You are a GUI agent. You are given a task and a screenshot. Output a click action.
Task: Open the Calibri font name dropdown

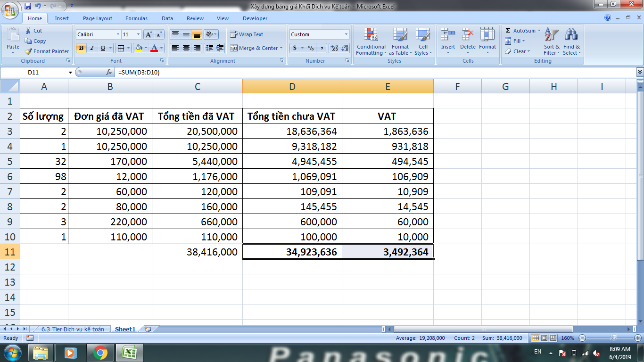118,34
